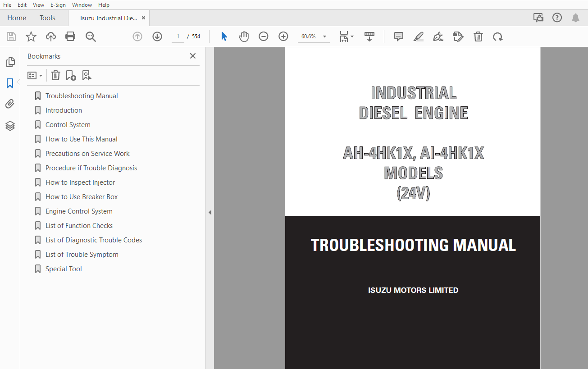Screen dimensions: 588x369
Task: Switch to the Tools tab
Action: click(47, 18)
